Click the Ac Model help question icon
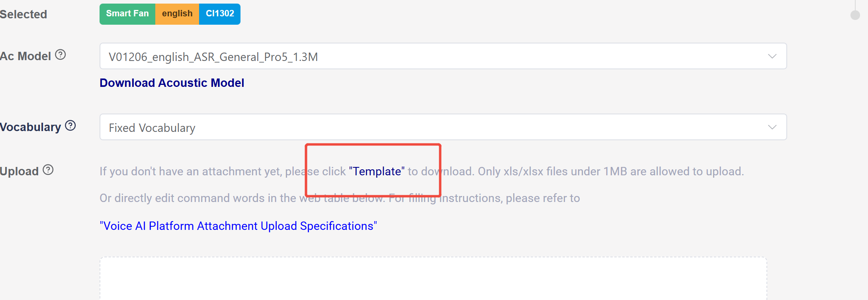Screen dimensions: 868x300 click(61, 55)
